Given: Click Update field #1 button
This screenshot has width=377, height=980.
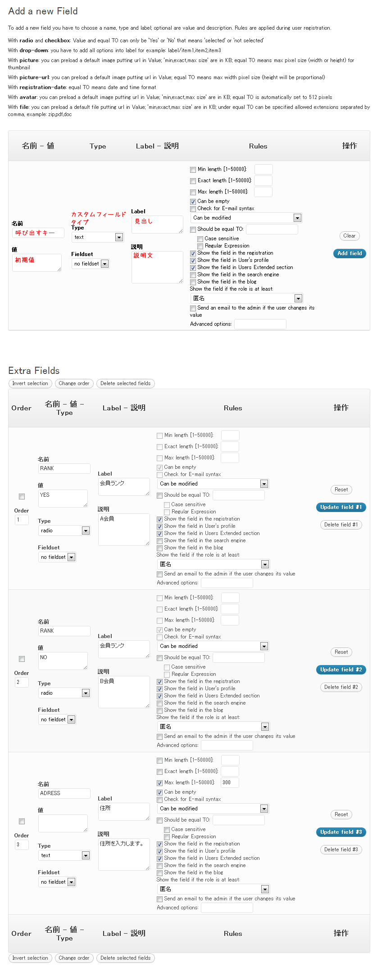Looking at the screenshot, I should tap(341, 507).
